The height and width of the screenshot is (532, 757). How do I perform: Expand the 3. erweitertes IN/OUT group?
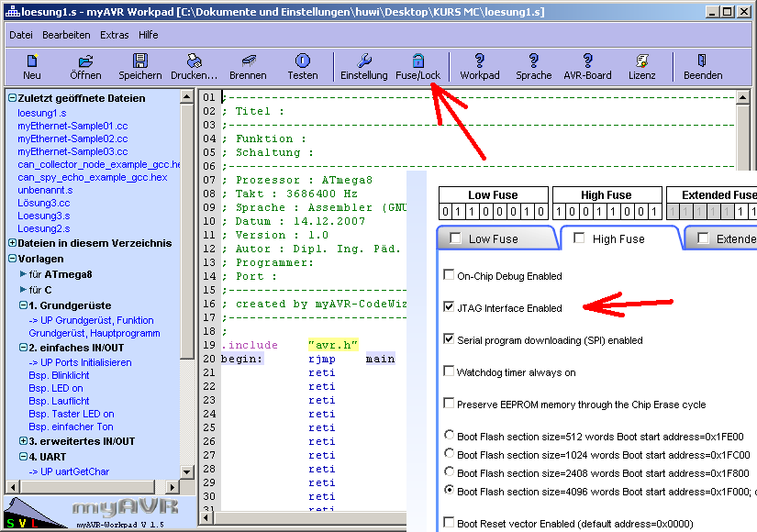pyautogui.click(x=23, y=441)
